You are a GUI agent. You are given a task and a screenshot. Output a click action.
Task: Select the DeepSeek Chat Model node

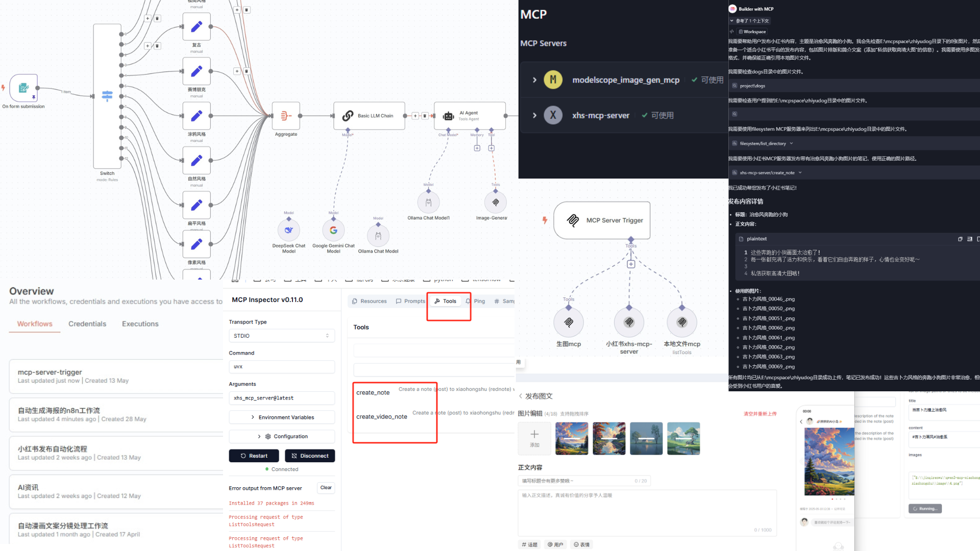point(289,231)
